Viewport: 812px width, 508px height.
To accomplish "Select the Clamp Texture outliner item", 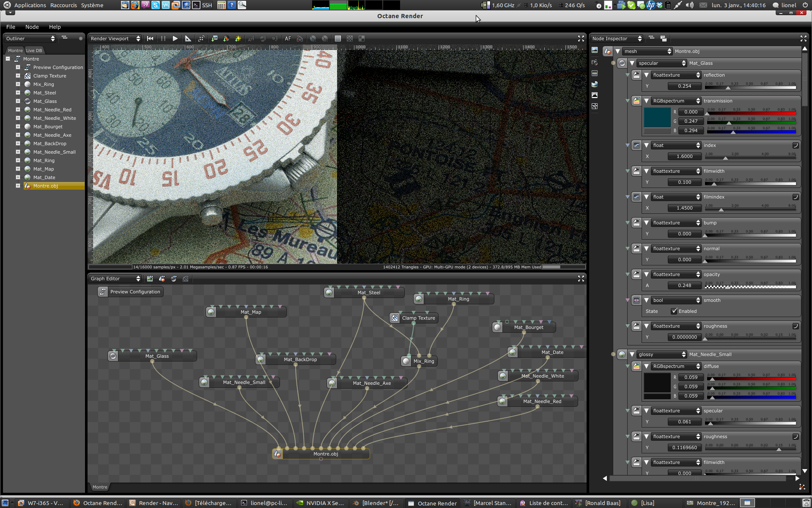I will coord(49,76).
